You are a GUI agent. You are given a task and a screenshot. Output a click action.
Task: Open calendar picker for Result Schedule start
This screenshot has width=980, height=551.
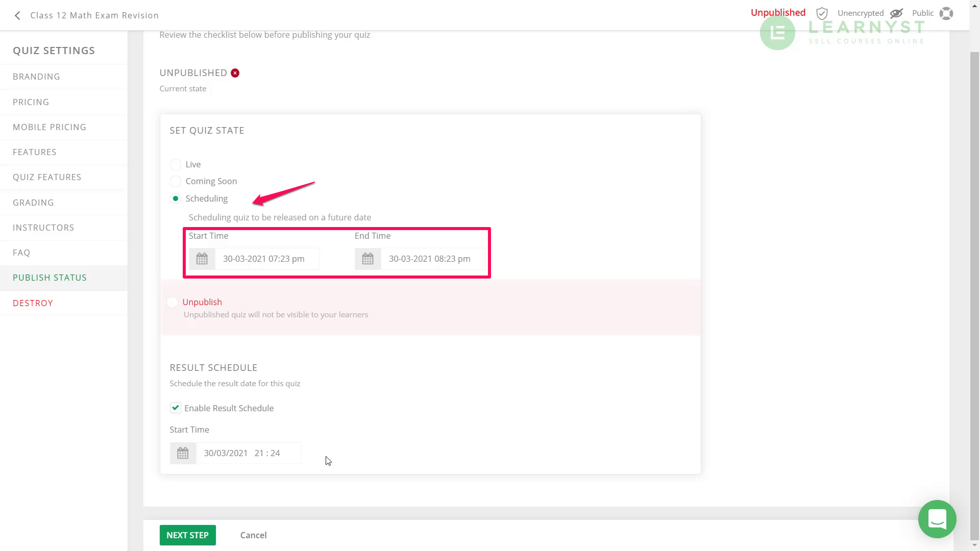(x=183, y=453)
